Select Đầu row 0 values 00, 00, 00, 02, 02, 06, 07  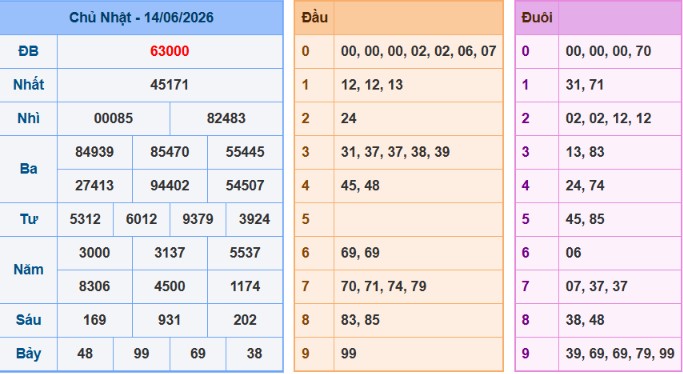(x=419, y=51)
